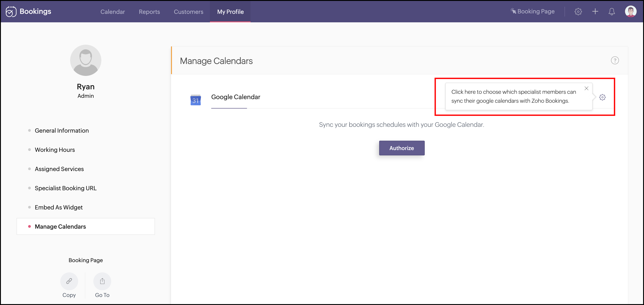Click the Go To booking page icon
644x305 pixels.
[x=102, y=281]
